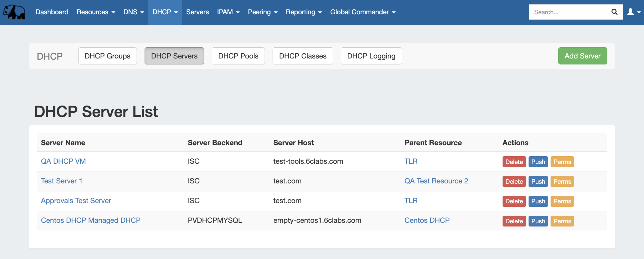Expand the Global Commander menu
Image resolution: width=644 pixels, height=259 pixels.
coord(363,12)
